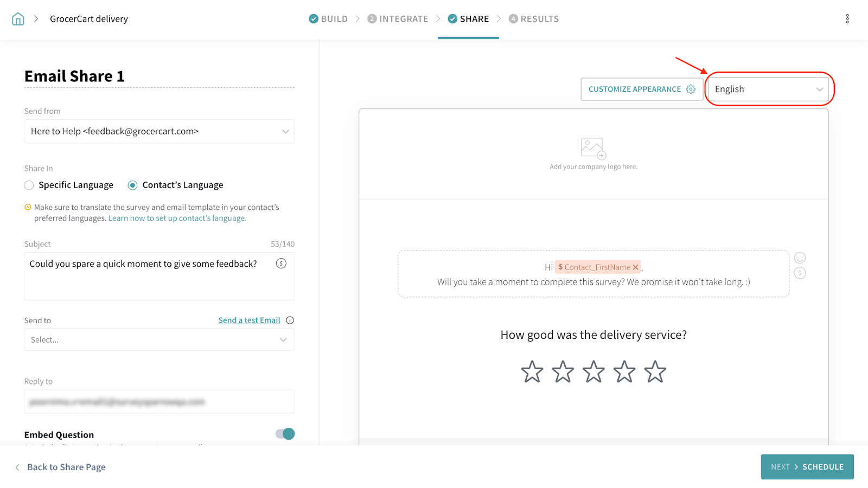Screen dimensions: 868x488
Task: Insert variable using Subject field icon
Action: point(281,264)
